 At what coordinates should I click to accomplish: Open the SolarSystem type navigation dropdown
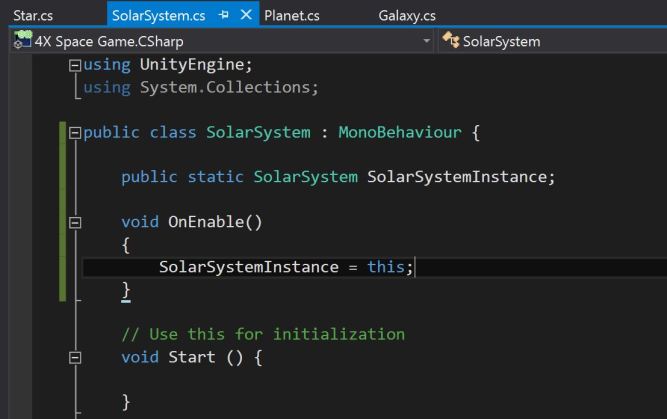click(x=550, y=42)
